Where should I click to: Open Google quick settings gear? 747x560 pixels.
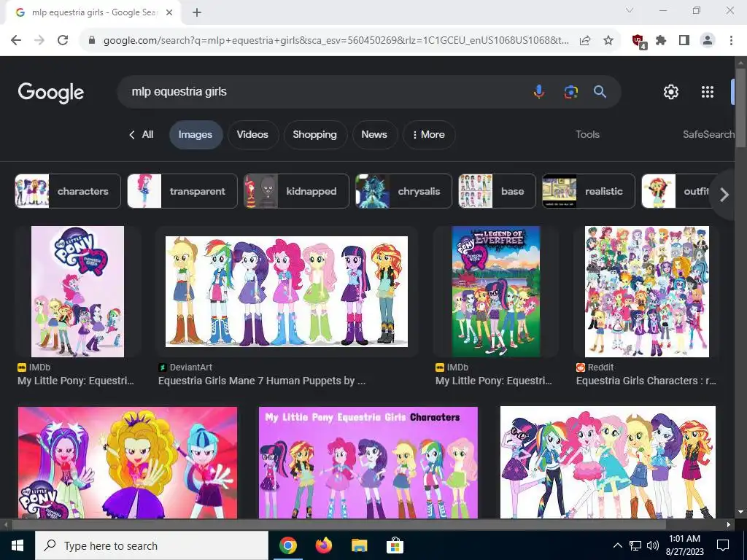click(x=671, y=92)
